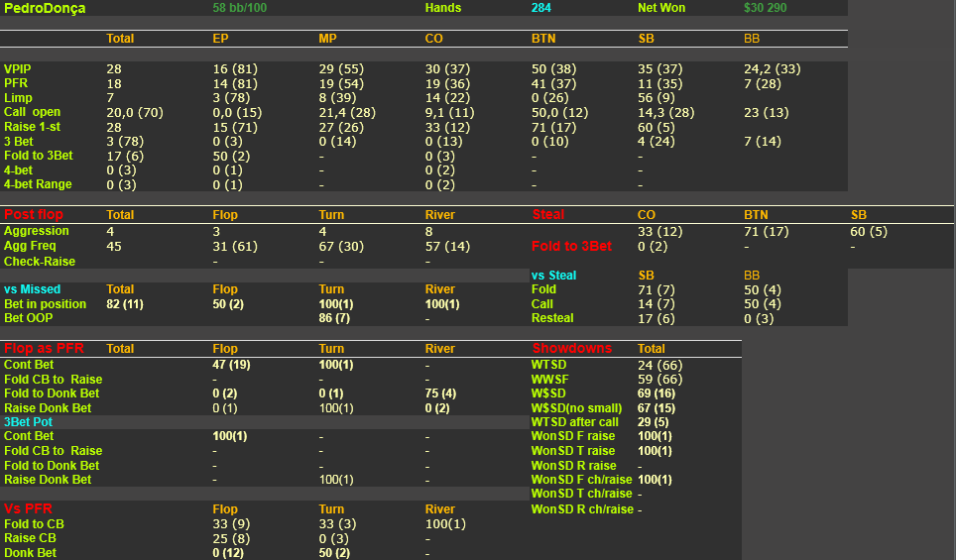The height and width of the screenshot is (560, 956).
Task: Click the VPIP row label
Action: (17, 68)
